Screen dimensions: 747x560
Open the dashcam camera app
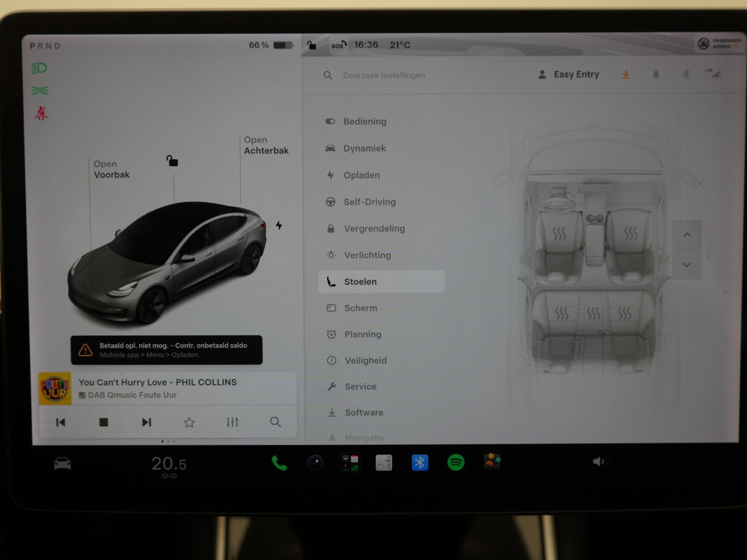(x=315, y=463)
